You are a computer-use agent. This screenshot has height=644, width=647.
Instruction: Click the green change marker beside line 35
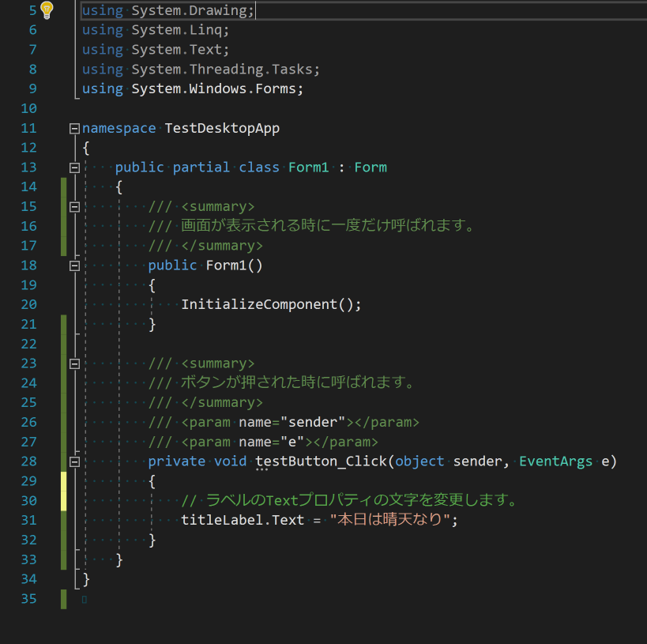63,600
